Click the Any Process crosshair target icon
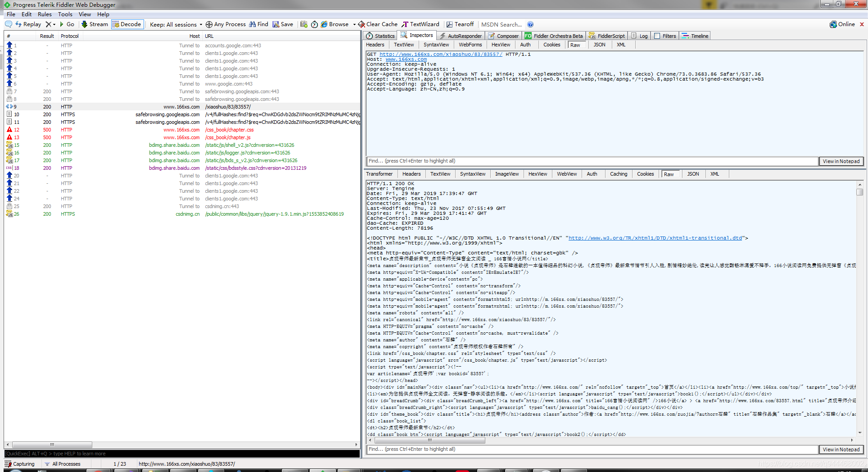Image resolution: width=868 pixels, height=472 pixels. (x=209, y=24)
